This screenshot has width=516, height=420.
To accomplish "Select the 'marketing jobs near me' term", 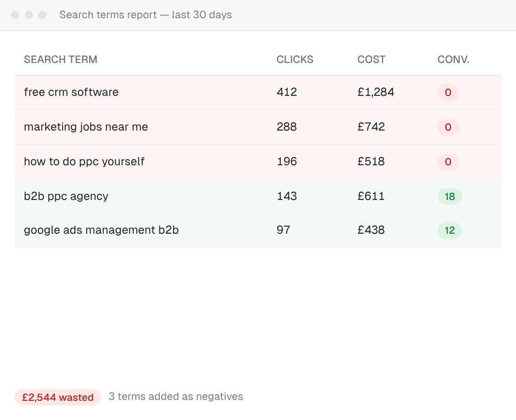I will (x=86, y=127).
